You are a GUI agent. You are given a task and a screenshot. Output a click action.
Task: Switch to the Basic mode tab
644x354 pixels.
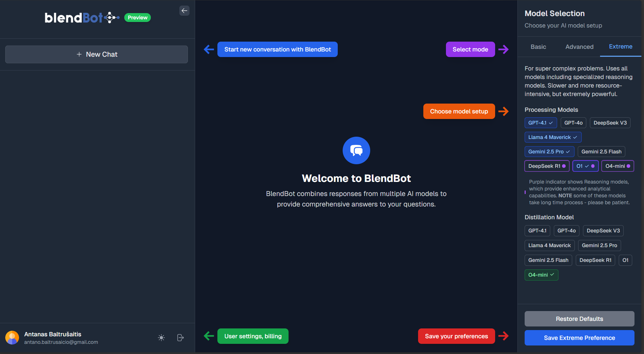(538, 47)
